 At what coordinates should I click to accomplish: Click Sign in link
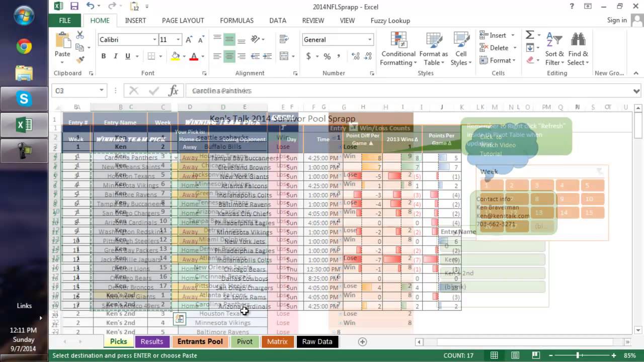[x=617, y=20]
